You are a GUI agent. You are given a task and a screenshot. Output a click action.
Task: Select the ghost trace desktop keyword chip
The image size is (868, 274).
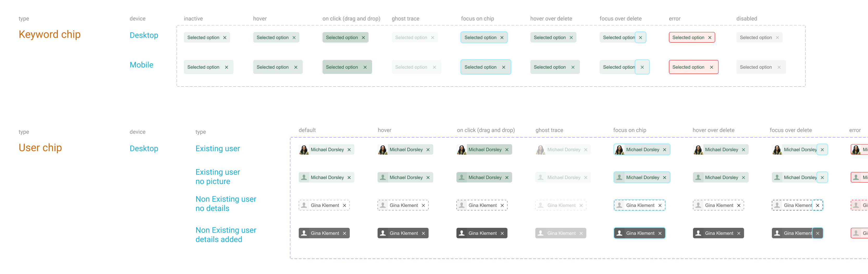click(414, 38)
